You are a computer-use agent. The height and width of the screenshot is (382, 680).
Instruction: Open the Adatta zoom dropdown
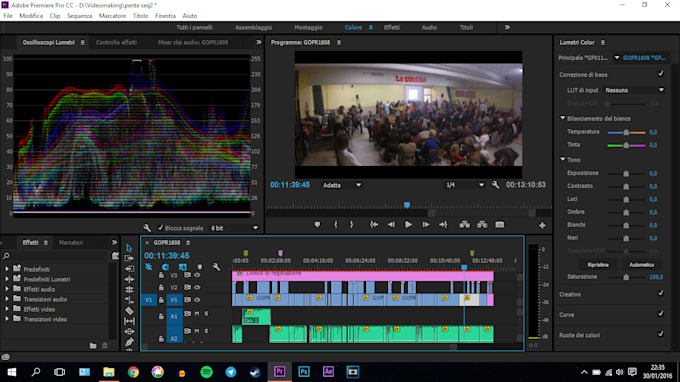click(341, 185)
